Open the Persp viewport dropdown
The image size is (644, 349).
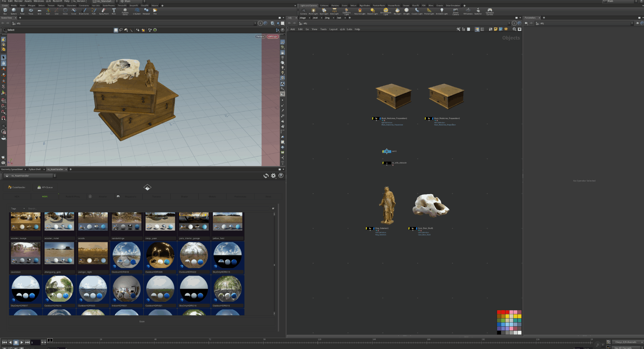pyautogui.click(x=260, y=37)
